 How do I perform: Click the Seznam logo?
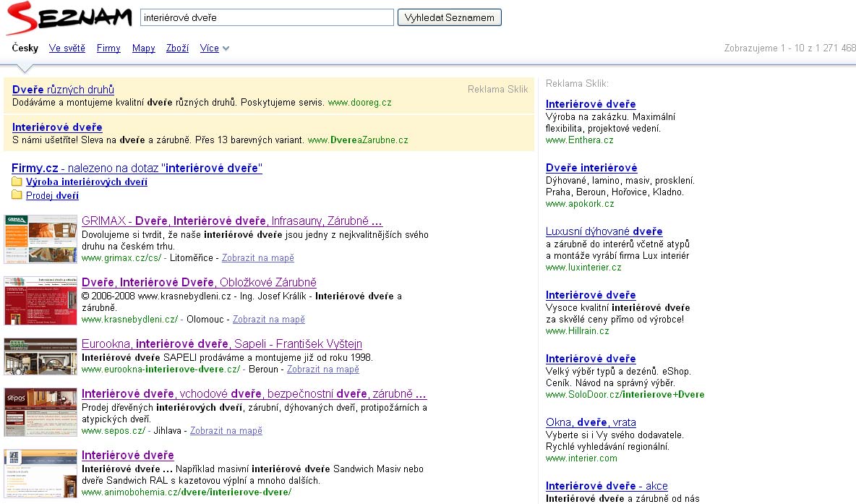point(69,17)
